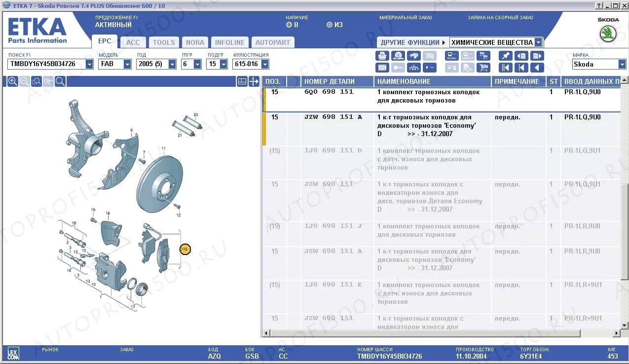Switch to the NORA tab

pyautogui.click(x=195, y=42)
